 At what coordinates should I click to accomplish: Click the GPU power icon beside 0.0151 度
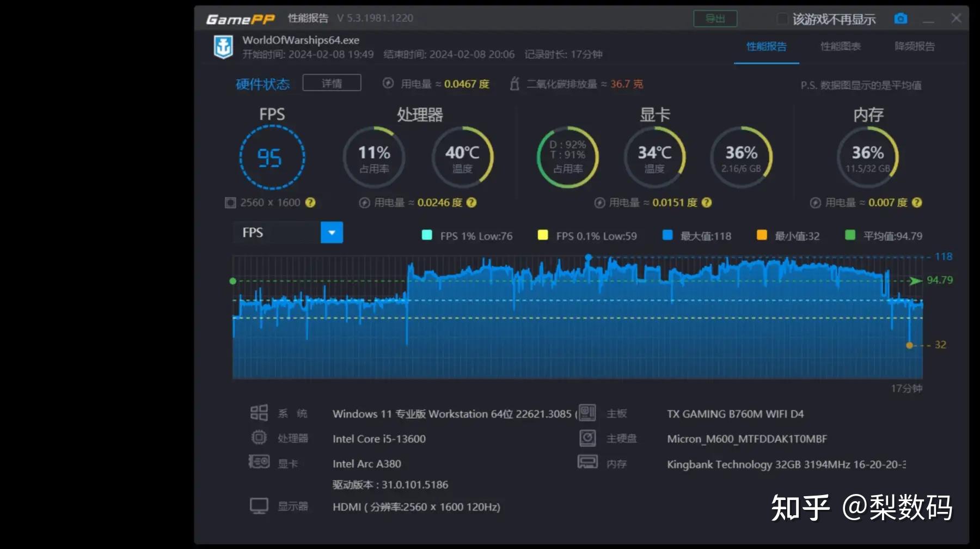pos(599,203)
